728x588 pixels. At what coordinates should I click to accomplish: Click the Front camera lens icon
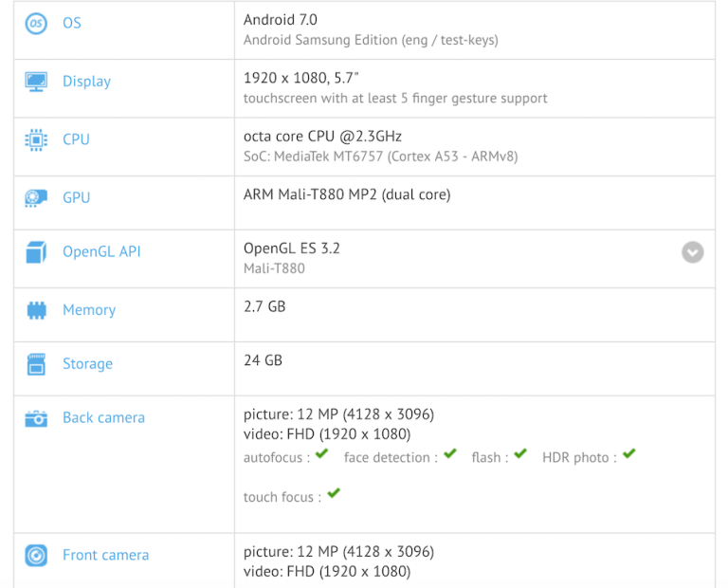point(36,556)
